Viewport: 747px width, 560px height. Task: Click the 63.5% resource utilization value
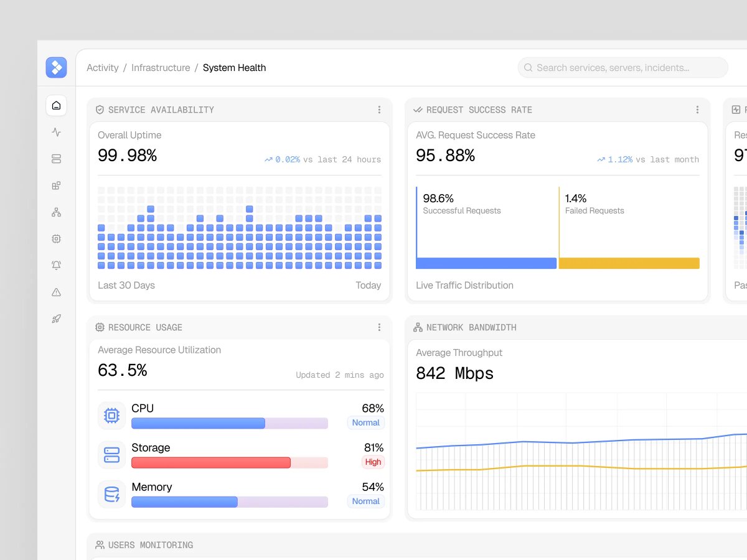pyautogui.click(x=123, y=371)
